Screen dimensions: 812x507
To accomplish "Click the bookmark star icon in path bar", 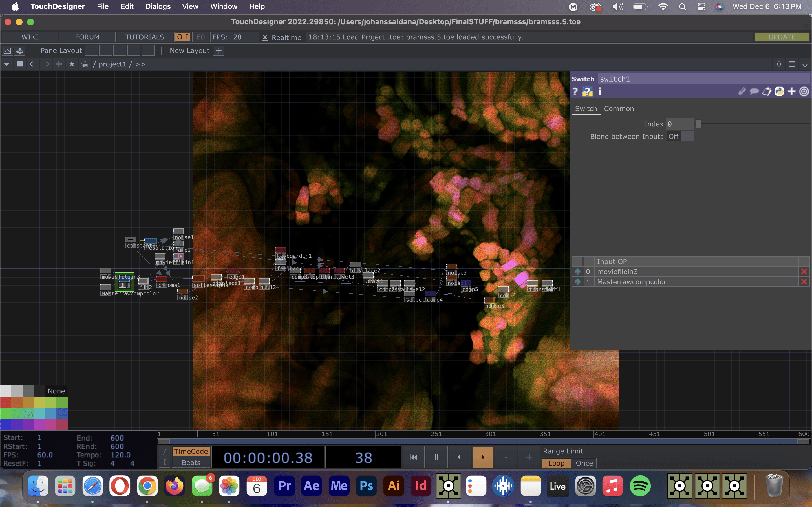I will click(x=72, y=64).
